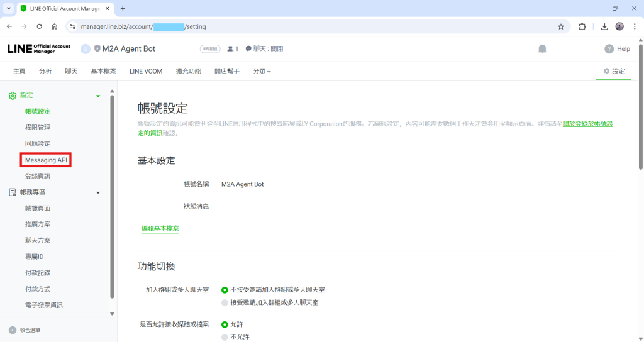
Task: Click sidebar scrollbar up arrow
Action: [112, 92]
